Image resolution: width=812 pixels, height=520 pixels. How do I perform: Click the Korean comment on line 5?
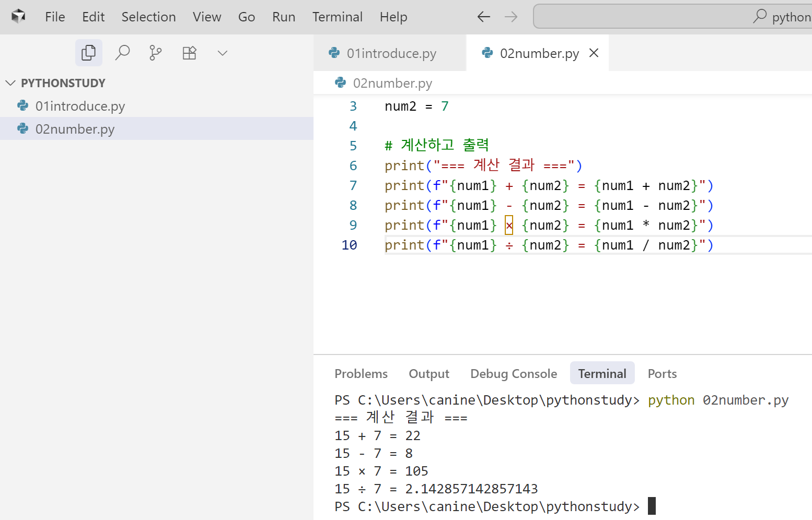coord(437,145)
